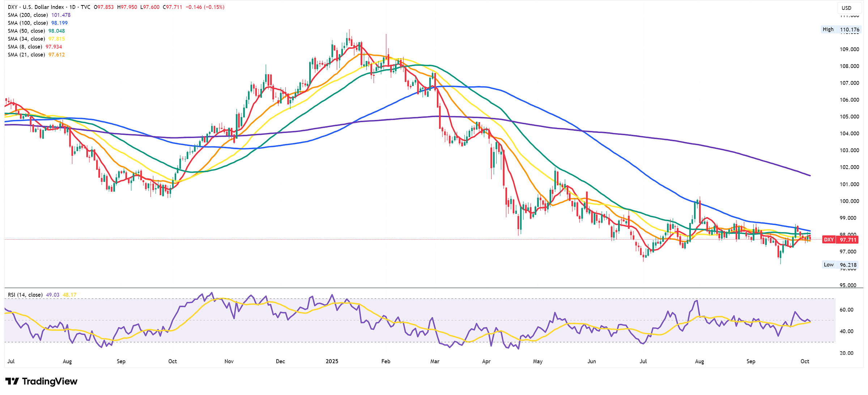The width and height of the screenshot is (868, 395).
Task: Click the Nov month label on time axis
Action: pyautogui.click(x=229, y=361)
